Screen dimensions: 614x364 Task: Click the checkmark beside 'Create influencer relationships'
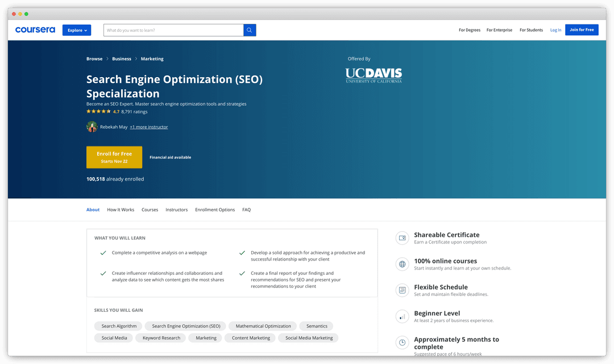pyautogui.click(x=103, y=273)
